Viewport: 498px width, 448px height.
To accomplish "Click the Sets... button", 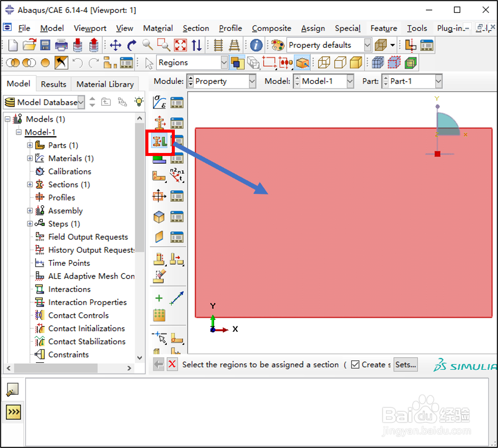I will (x=405, y=364).
